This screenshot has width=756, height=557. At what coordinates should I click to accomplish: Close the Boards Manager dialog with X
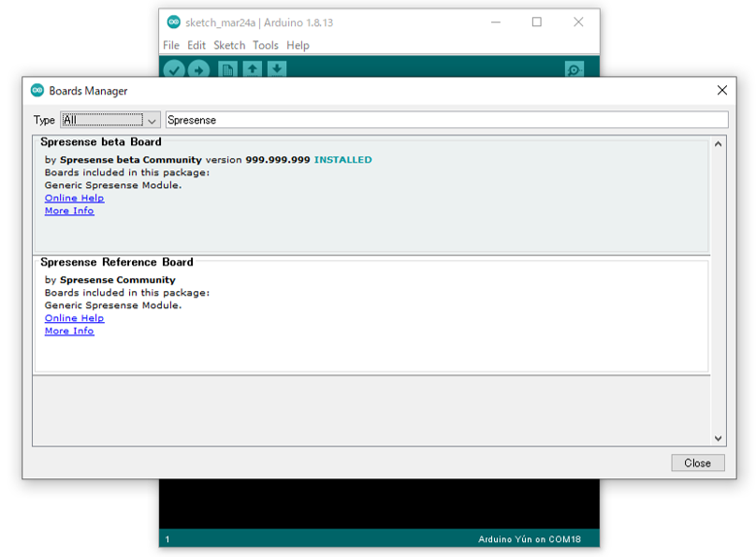click(721, 91)
